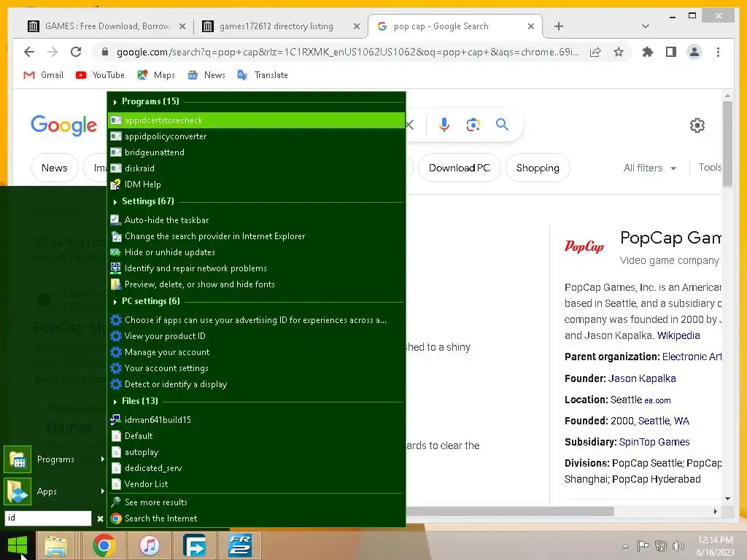The width and height of the screenshot is (747, 560).
Task: Open Chrome from the taskbar
Action: click(x=104, y=545)
